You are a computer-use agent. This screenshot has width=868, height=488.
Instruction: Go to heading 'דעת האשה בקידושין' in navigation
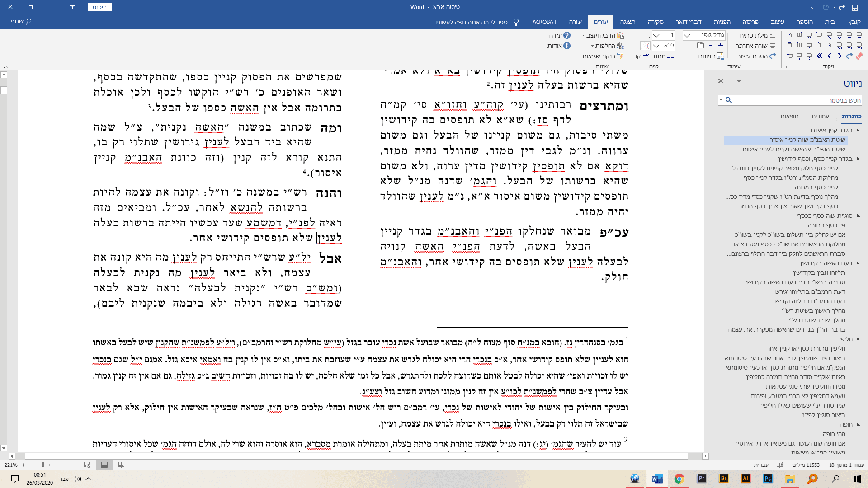tap(826, 263)
